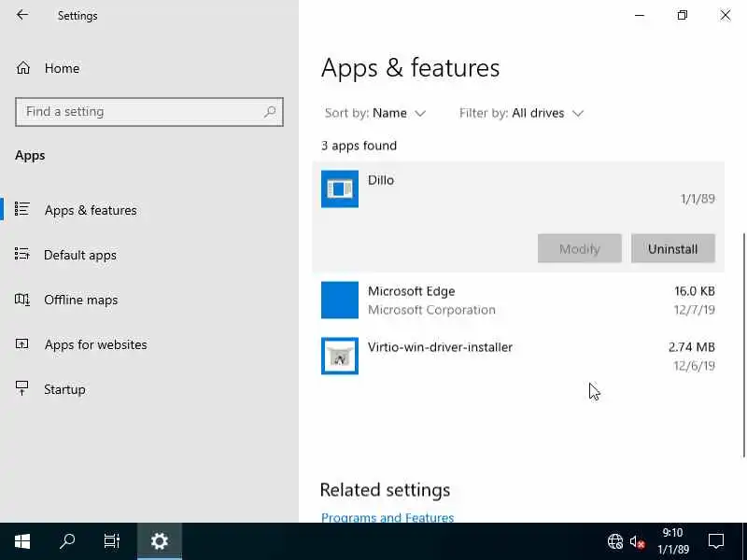
Task: Select the Startup sidebar icon
Action: [x=21, y=388]
